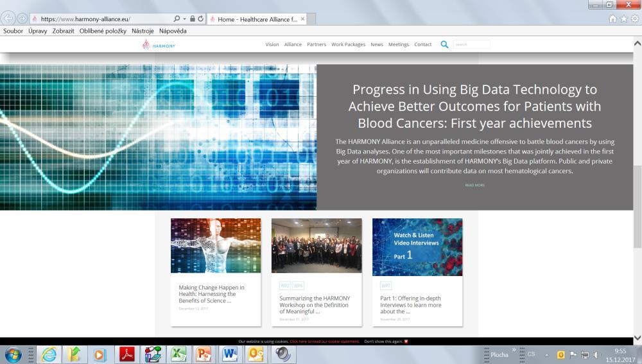Image resolution: width=642 pixels, height=364 pixels.
Task: Open Summarizing the HARMONY Workshop article
Action: click(315, 305)
